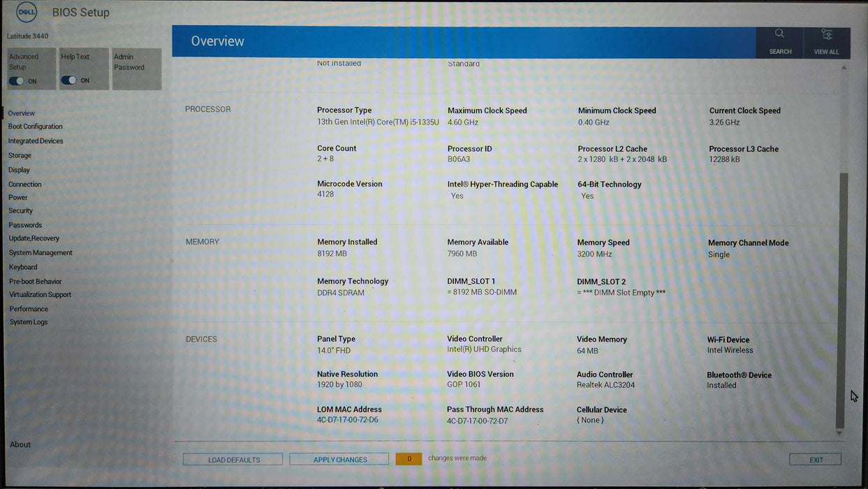Go to System Management
The width and height of the screenshot is (868, 489).
tap(41, 253)
